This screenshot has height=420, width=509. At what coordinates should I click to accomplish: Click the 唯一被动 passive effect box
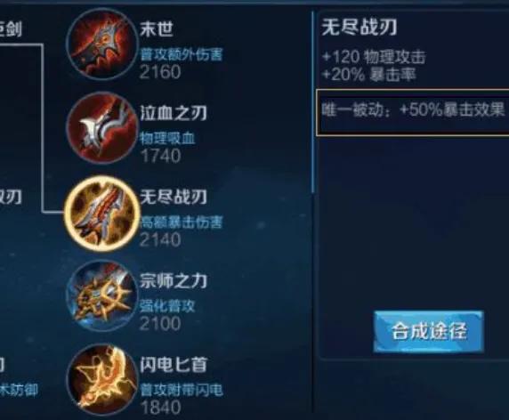413,112
